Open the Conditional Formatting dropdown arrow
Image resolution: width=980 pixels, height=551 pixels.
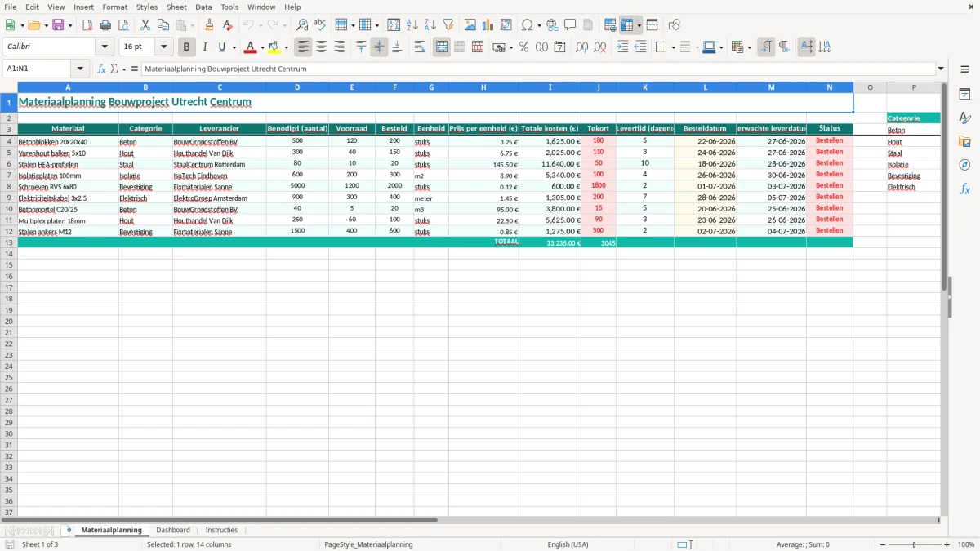tap(749, 47)
